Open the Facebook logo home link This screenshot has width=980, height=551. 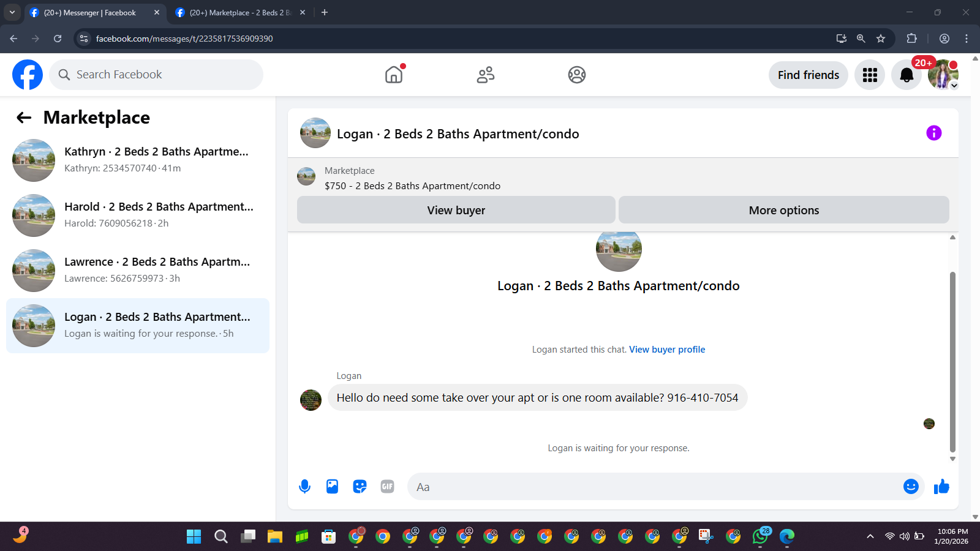coord(28,75)
